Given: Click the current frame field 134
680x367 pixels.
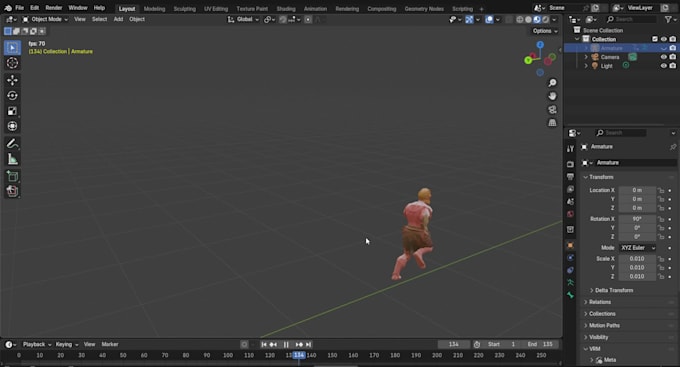Looking at the screenshot, I should (x=454, y=344).
